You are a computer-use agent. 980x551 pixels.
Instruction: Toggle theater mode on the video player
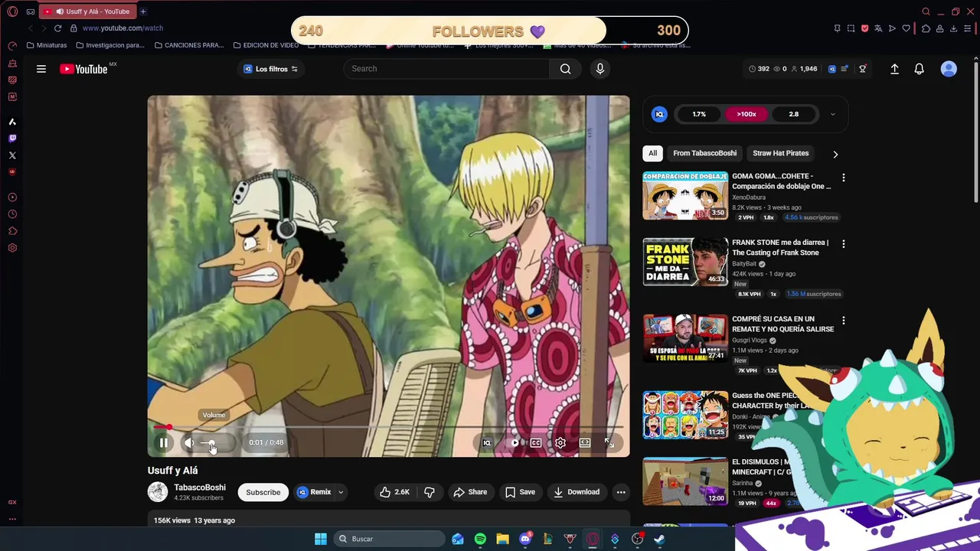585,442
